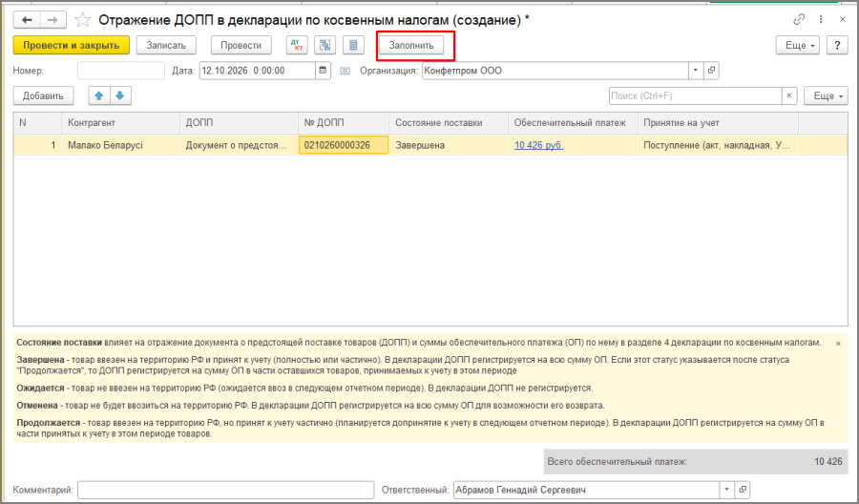Open the report list icon in the toolbar
This screenshot has height=504, width=859.
pyautogui.click(x=353, y=46)
